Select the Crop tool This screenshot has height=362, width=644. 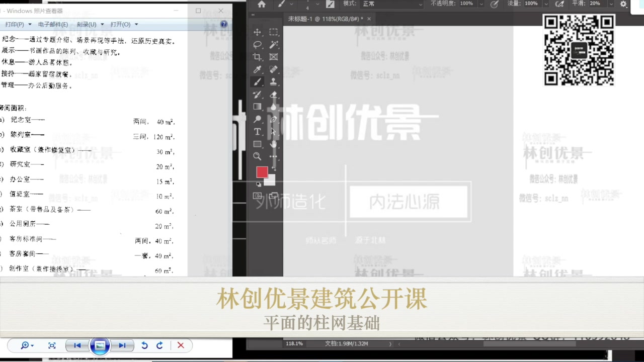257,57
